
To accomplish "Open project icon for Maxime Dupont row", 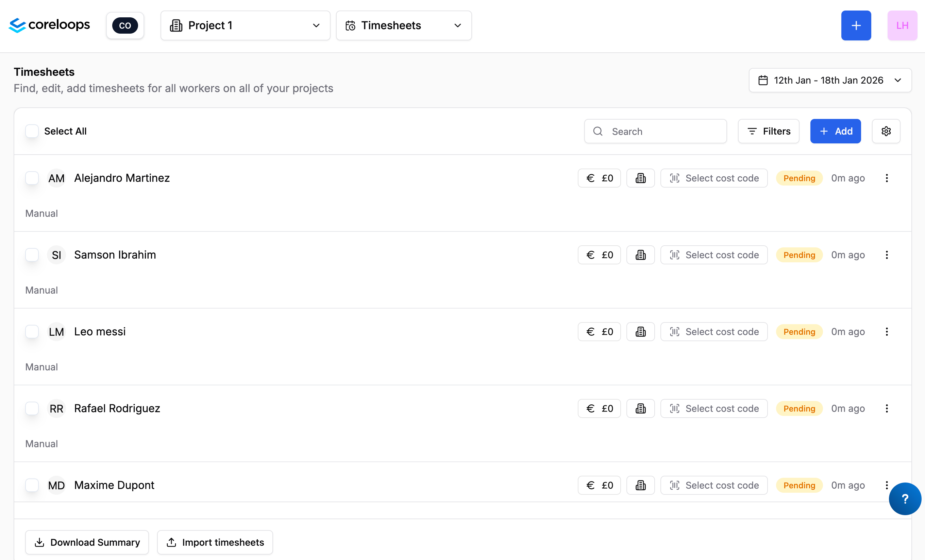I will [640, 485].
